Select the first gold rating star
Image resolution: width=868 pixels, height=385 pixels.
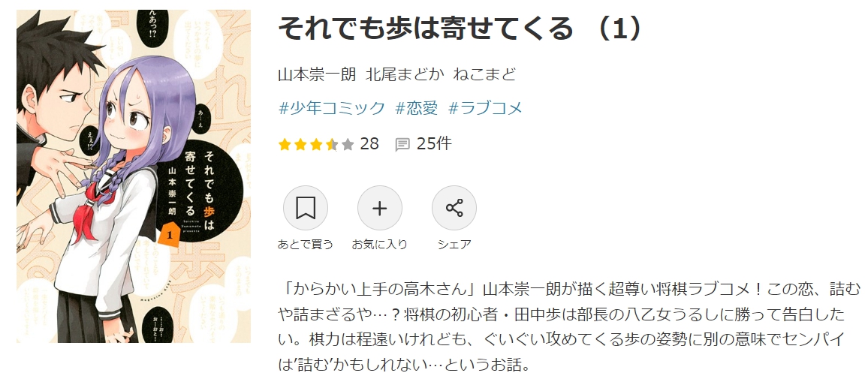tap(285, 144)
